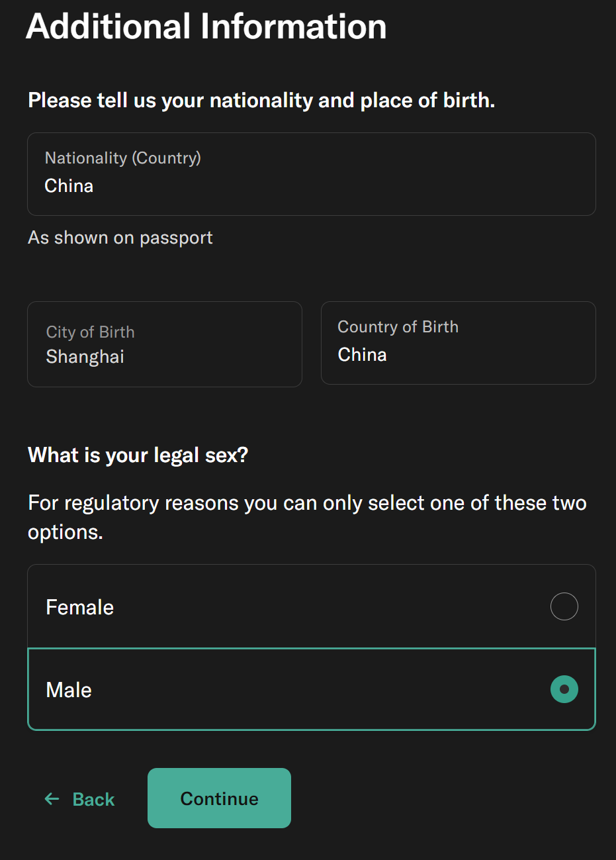Screen dimensions: 616x860
Task: Select the Female radio button circle
Action: 564,606
